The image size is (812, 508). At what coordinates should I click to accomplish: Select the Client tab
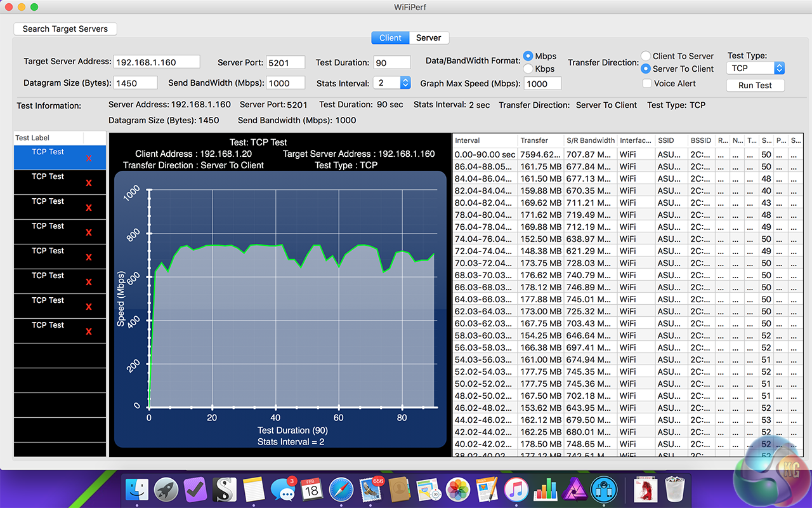coord(390,38)
